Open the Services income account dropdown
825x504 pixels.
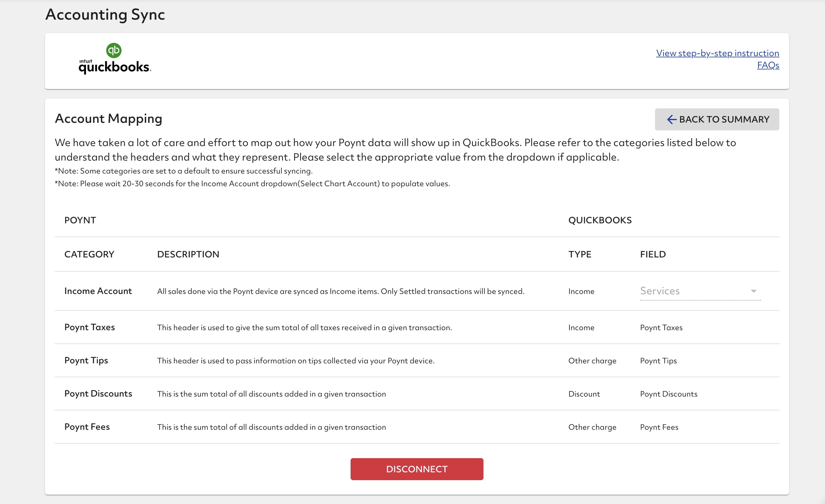coord(700,291)
